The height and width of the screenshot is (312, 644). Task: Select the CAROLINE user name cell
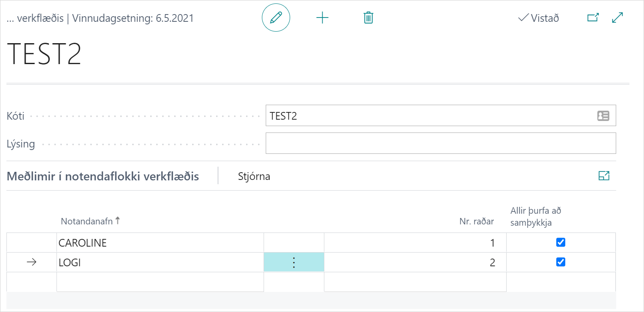160,243
